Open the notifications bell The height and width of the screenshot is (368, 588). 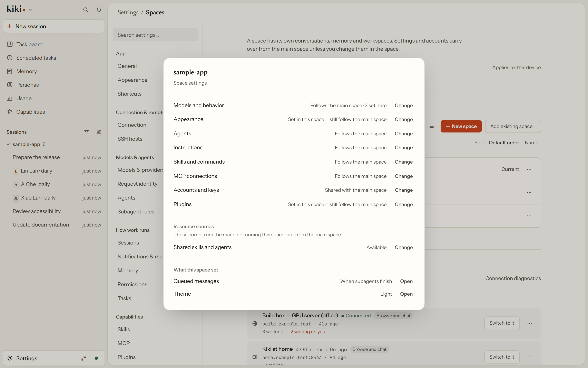click(x=99, y=10)
